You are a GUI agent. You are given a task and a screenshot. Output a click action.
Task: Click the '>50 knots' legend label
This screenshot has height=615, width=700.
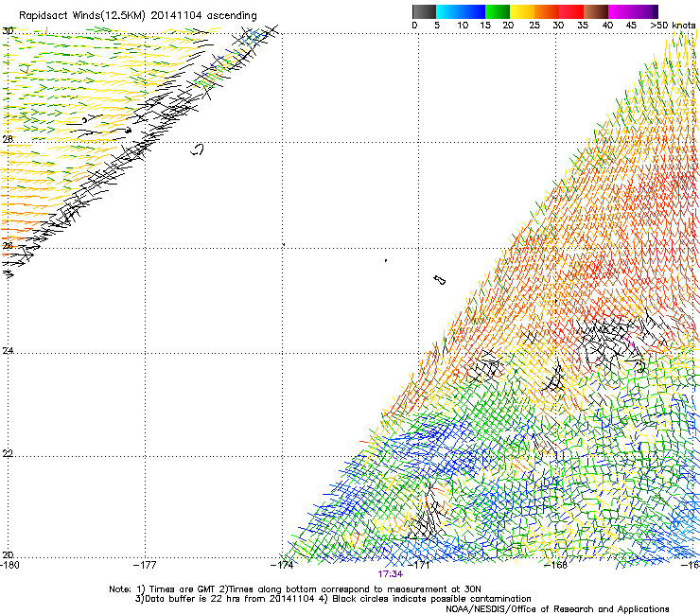pyautogui.click(x=673, y=26)
